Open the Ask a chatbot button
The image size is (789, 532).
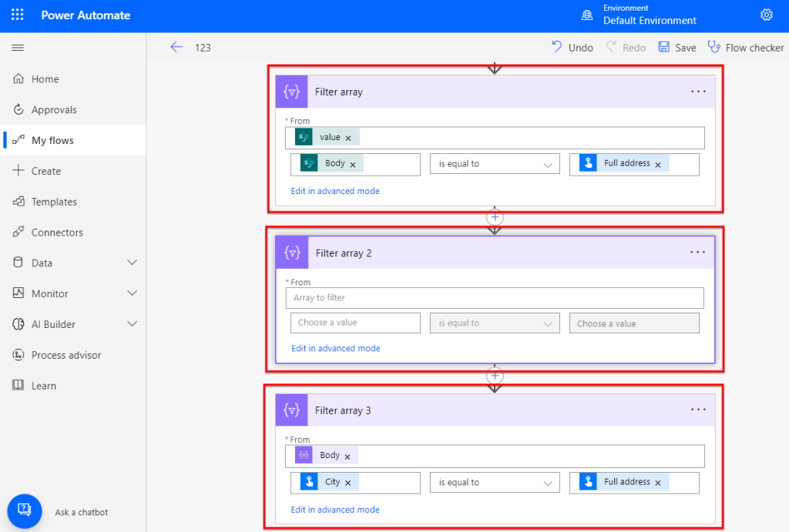coord(25,511)
